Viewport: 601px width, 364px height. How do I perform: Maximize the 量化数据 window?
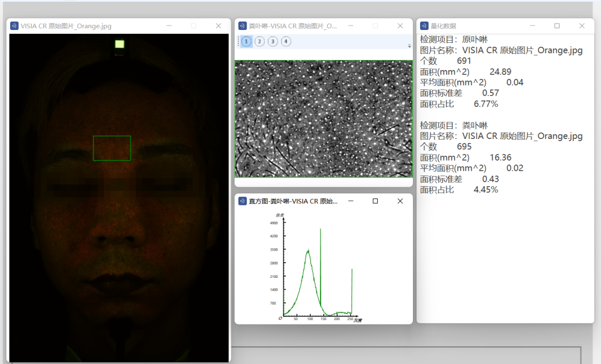[x=557, y=26]
